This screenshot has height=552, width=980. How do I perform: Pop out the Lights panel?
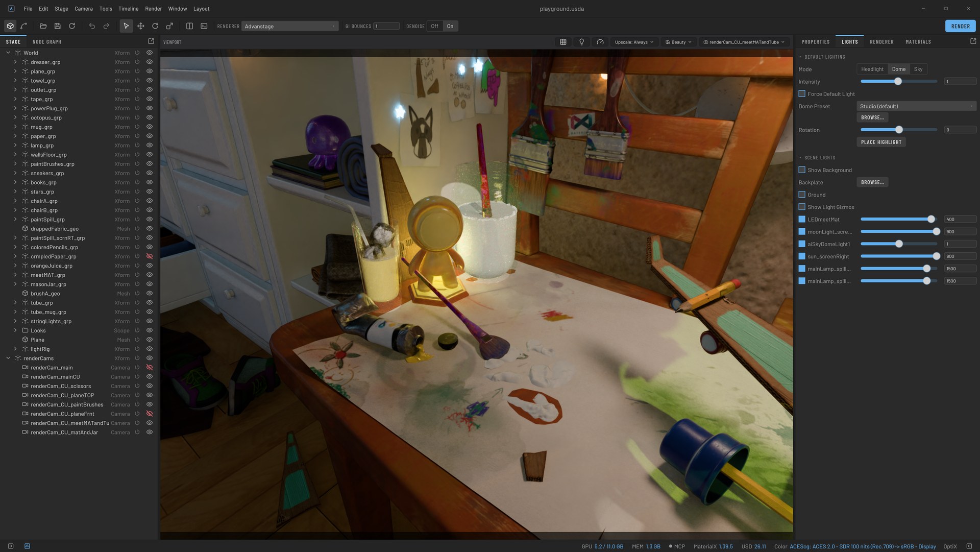(973, 41)
